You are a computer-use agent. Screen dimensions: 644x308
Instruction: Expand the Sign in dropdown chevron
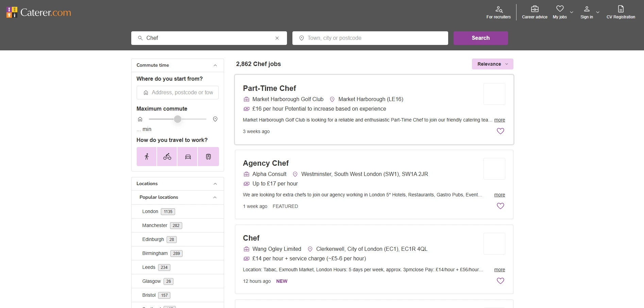(x=598, y=12)
